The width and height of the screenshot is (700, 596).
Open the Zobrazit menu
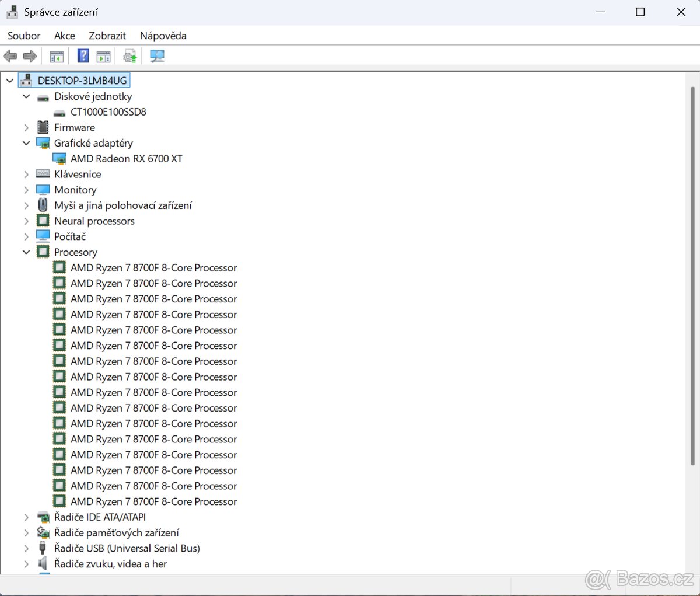pyautogui.click(x=107, y=36)
